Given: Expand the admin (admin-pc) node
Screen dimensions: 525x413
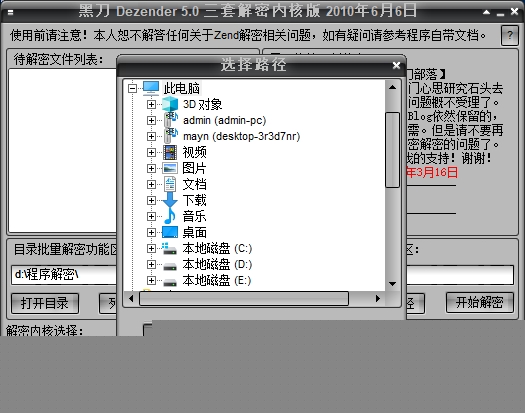Looking at the screenshot, I should [151, 120].
